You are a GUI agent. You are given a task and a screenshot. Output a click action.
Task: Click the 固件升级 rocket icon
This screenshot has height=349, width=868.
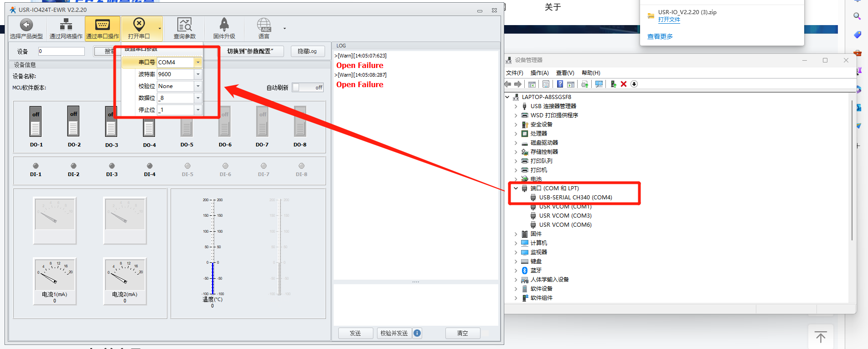(x=224, y=25)
